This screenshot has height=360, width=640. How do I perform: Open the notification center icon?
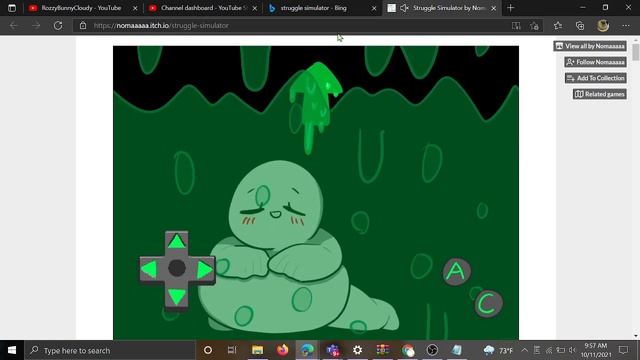coord(623,350)
